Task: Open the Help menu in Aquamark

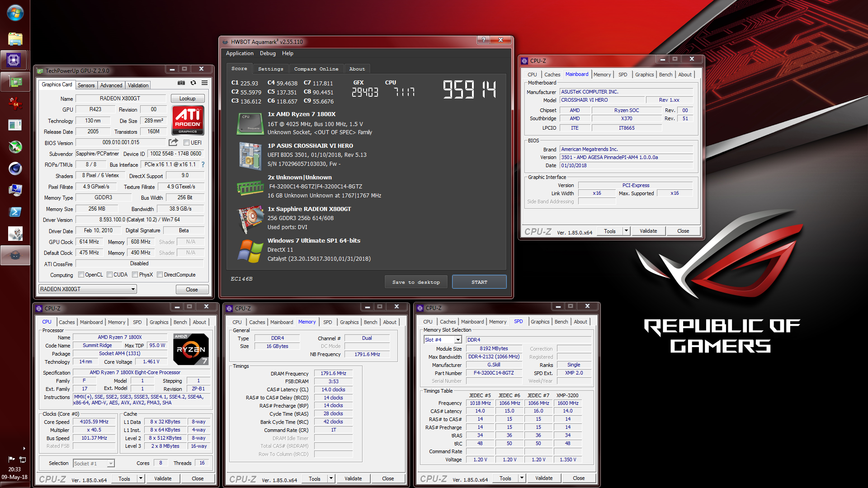Action: coord(288,53)
